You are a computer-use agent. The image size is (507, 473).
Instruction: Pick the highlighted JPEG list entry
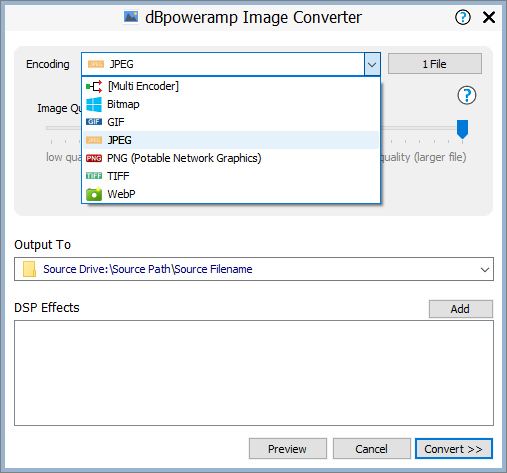(x=231, y=140)
